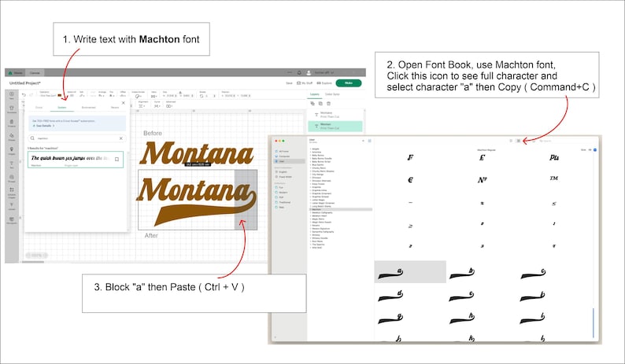Open the Advanced dropdown in text toolbar

coord(171,105)
